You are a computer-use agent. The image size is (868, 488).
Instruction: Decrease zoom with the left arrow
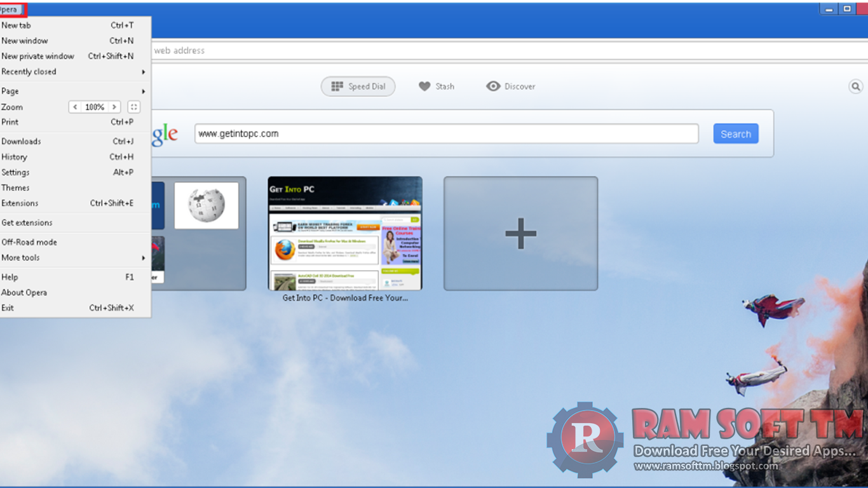[x=75, y=107]
